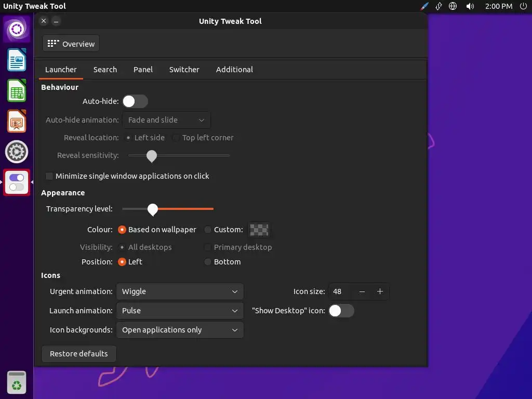Open the network arrows indicator in the top panel
This screenshot has width=532, height=399.
click(438, 6)
